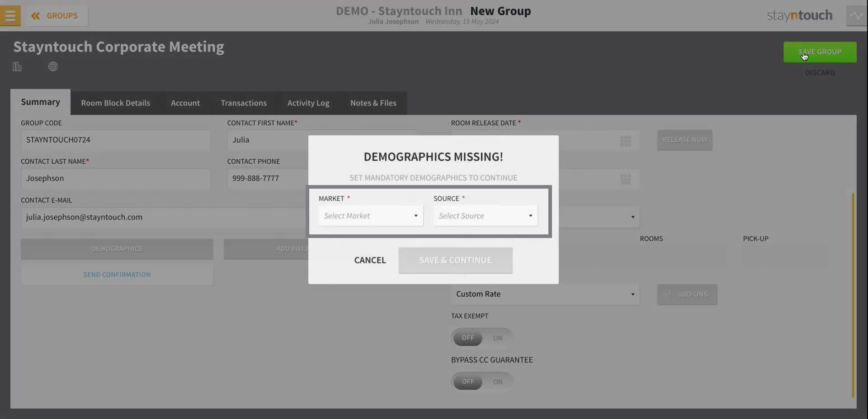Open the hamburger main menu
Viewport: 868px width, 419px height.
coord(10,16)
